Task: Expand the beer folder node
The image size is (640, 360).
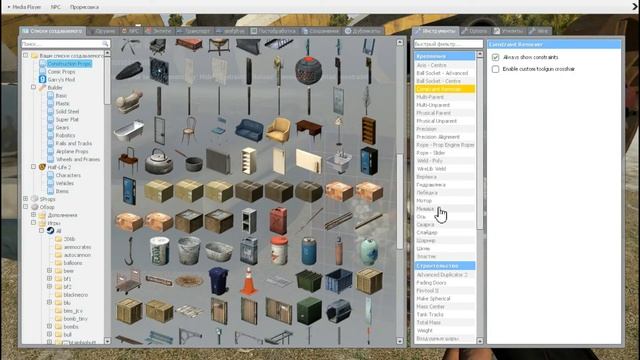Action: (49, 271)
